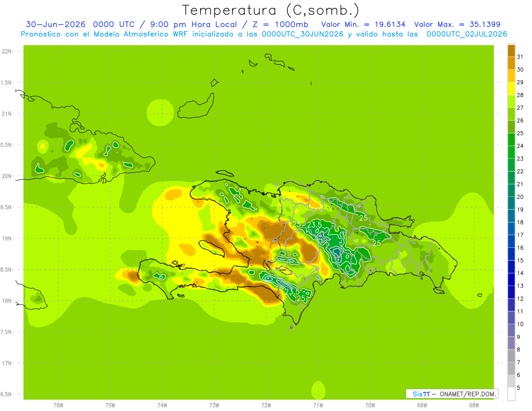Click the "5" colorbar scale label
Screen dimensions: 532x411
click(x=519, y=388)
